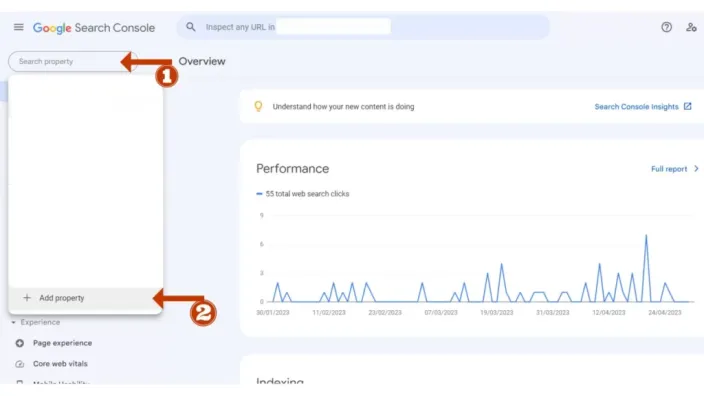The height and width of the screenshot is (396, 704).
Task: Click the 30/01/2023 date label on chart
Action: (x=273, y=312)
